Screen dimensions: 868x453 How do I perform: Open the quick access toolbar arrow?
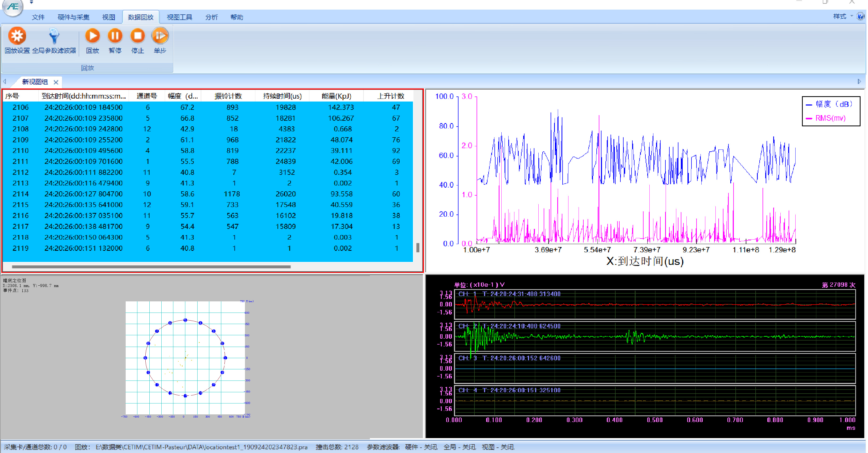[31, 2]
